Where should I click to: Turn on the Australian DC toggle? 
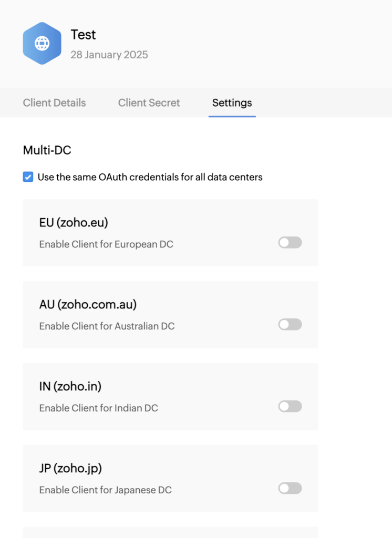tap(290, 325)
